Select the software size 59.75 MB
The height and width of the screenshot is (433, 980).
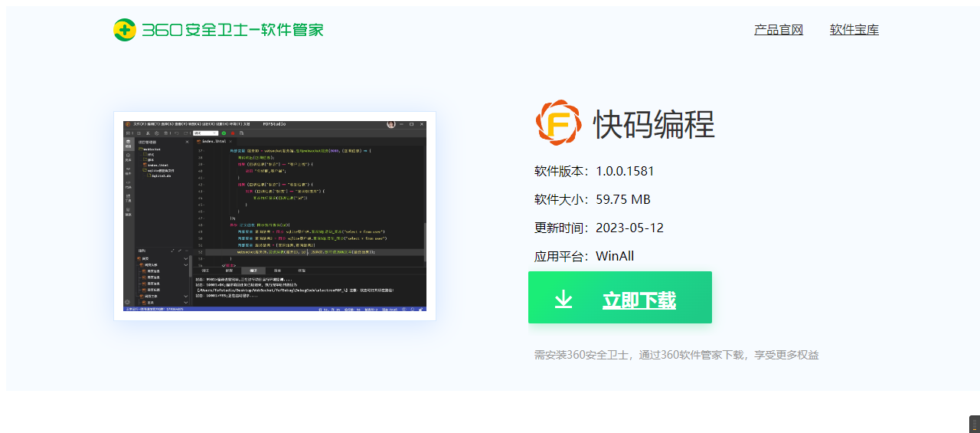tap(623, 199)
